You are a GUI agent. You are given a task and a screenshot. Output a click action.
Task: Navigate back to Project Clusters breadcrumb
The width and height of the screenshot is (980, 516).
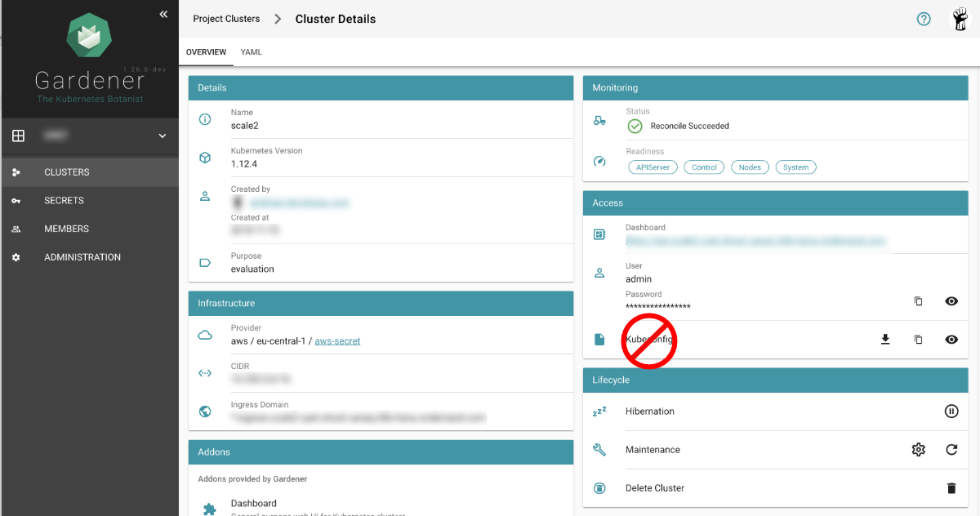pos(226,19)
